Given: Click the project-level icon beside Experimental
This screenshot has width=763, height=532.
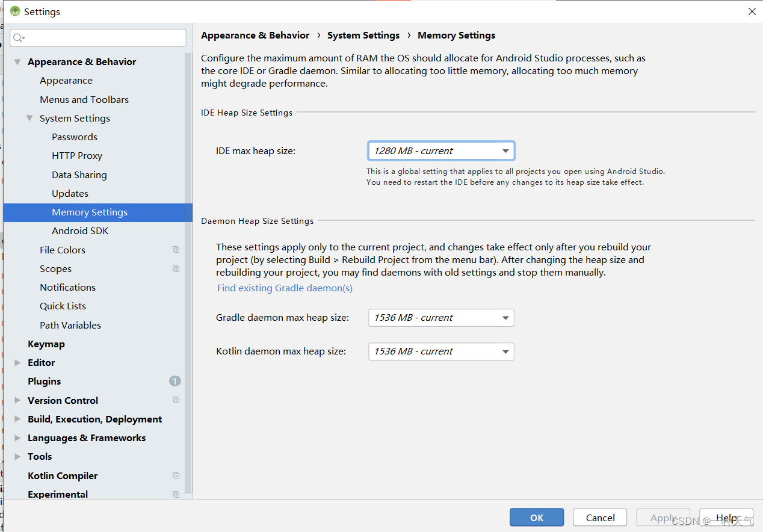Looking at the screenshot, I should 176,494.
